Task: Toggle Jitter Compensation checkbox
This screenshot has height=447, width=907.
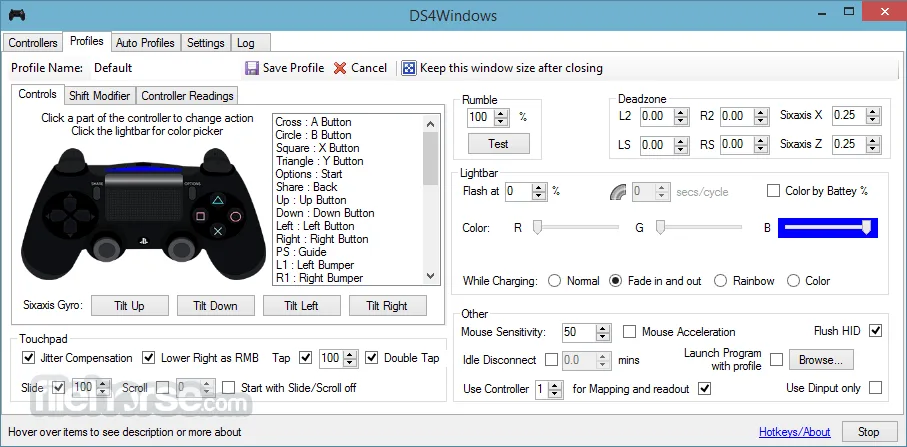Action: click(x=28, y=358)
